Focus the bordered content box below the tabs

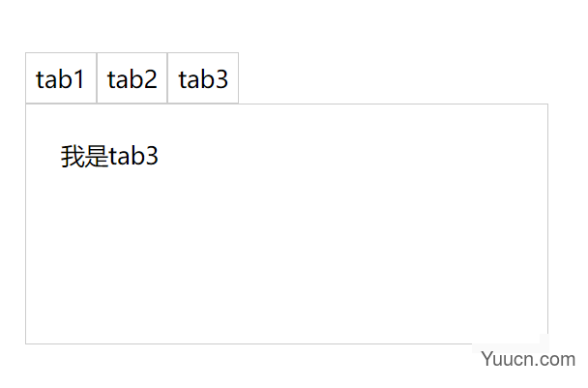click(x=286, y=224)
